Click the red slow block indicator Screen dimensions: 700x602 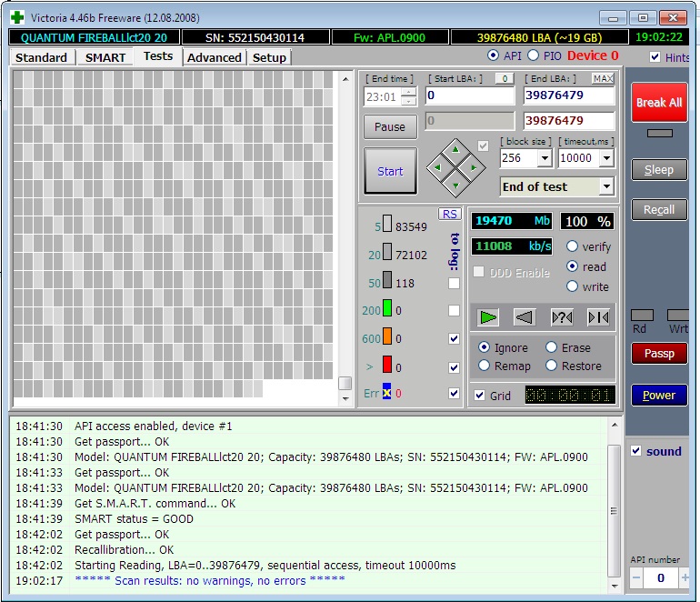tap(387, 364)
